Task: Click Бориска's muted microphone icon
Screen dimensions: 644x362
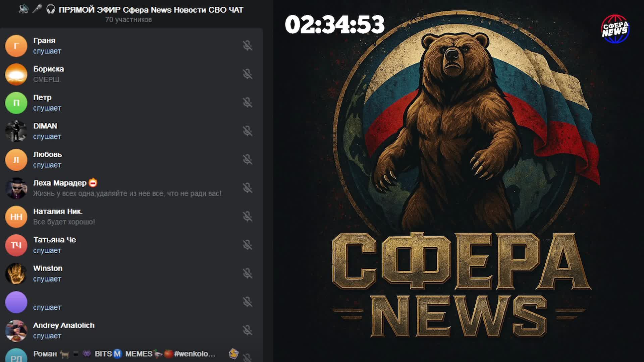Action: 248,74
